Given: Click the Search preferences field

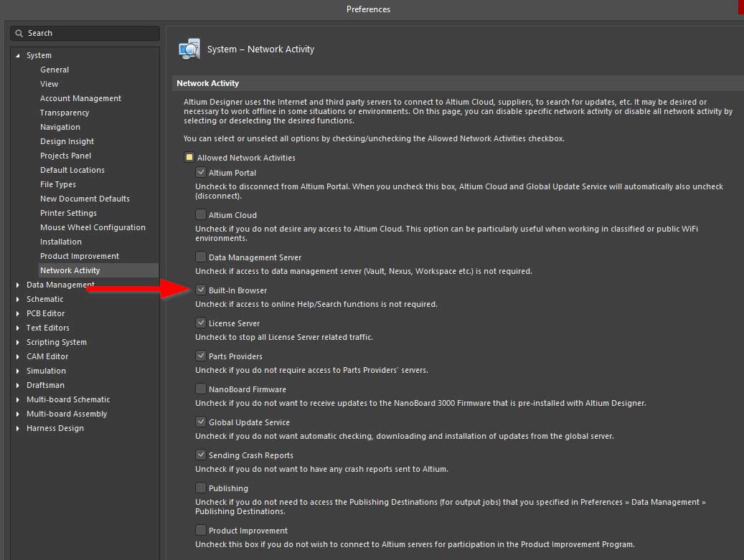Looking at the screenshot, I should click(90, 34).
